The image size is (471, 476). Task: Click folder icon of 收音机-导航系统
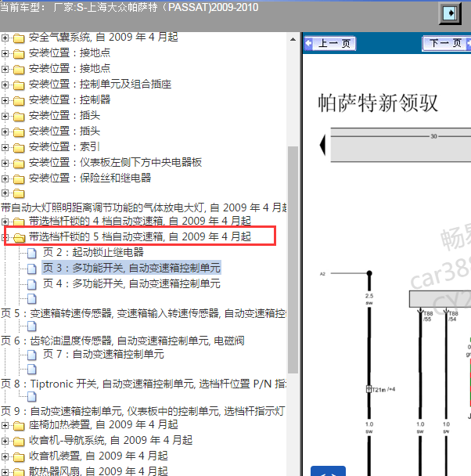pyautogui.click(x=19, y=442)
